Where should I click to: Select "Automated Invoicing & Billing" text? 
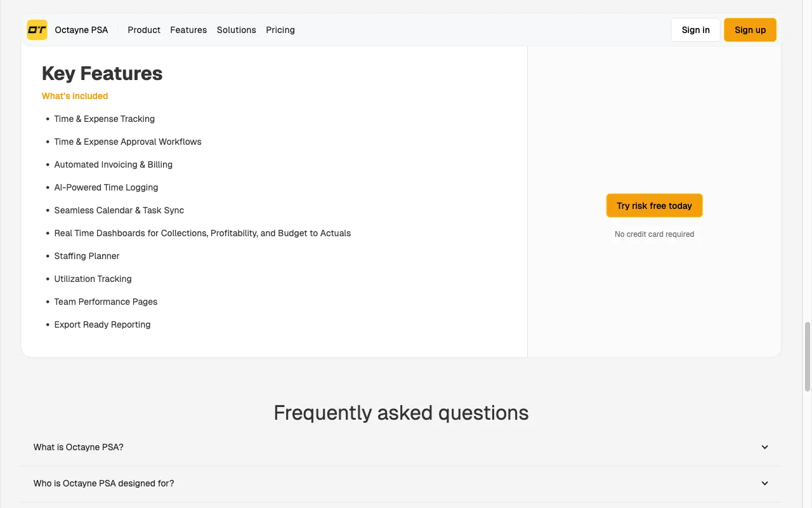[x=114, y=164]
